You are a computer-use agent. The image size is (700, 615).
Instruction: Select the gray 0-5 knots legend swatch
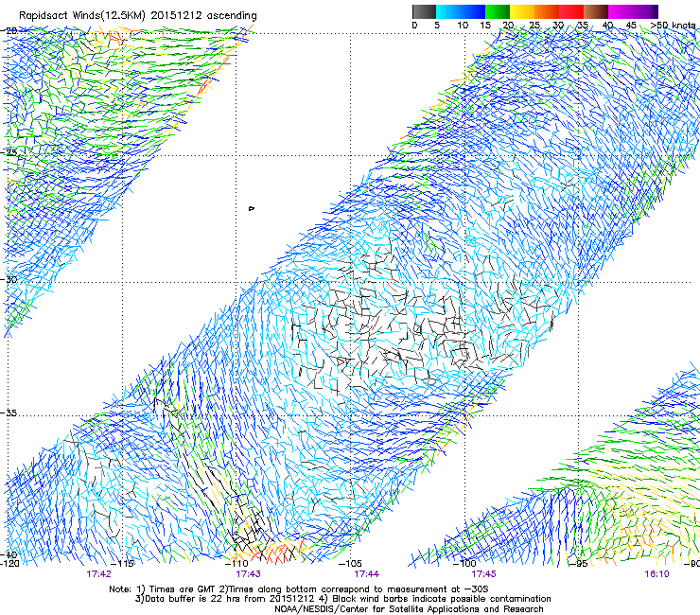pos(424,11)
